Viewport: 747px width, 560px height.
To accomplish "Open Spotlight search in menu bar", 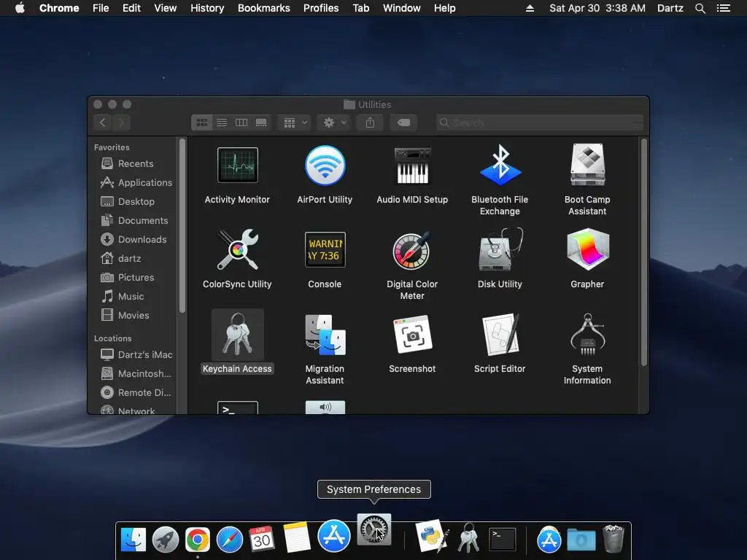I will pos(700,8).
